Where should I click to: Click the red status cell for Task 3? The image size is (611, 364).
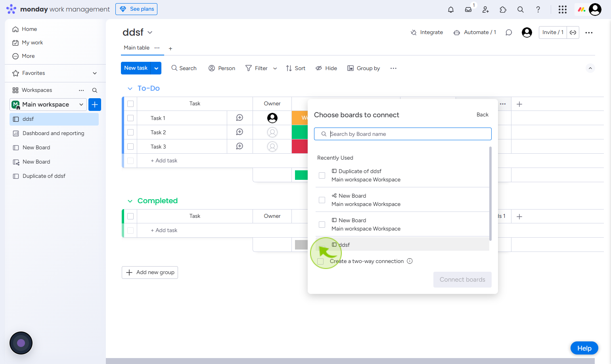pyautogui.click(x=300, y=147)
